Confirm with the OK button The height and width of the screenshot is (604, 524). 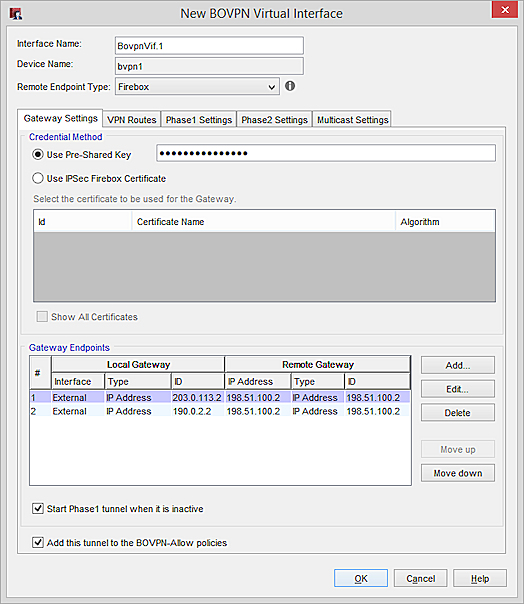tap(361, 578)
